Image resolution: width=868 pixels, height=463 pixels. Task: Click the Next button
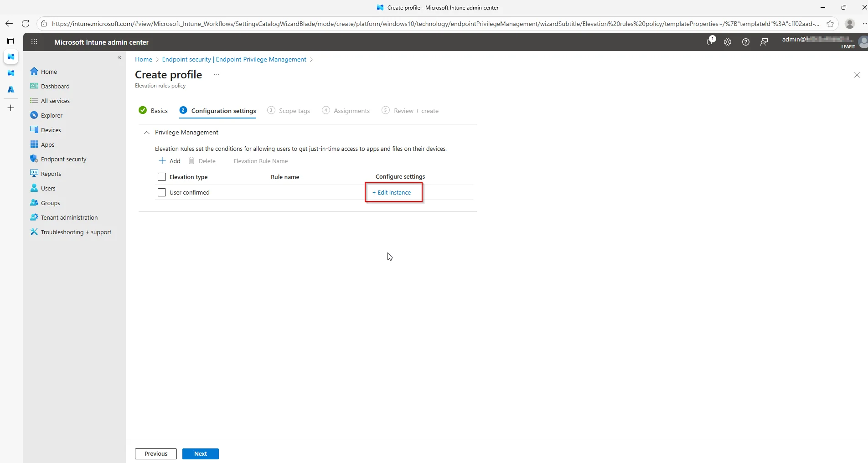coord(201,454)
